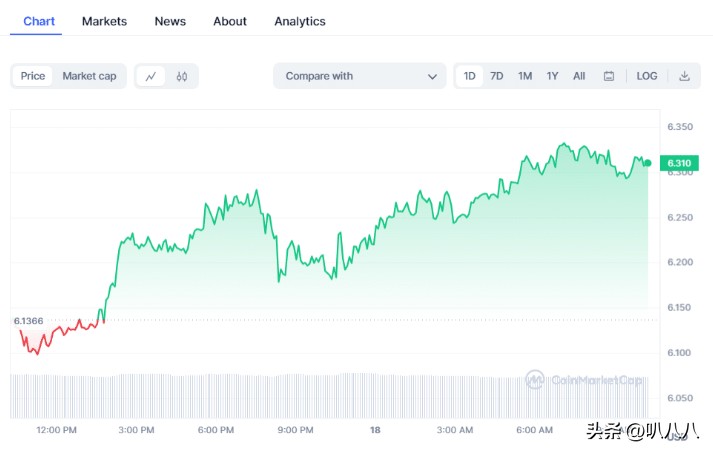The height and width of the screenshot is (454, 713).
Task: Click the 6.350 price axis label
Action: [680, 126]
